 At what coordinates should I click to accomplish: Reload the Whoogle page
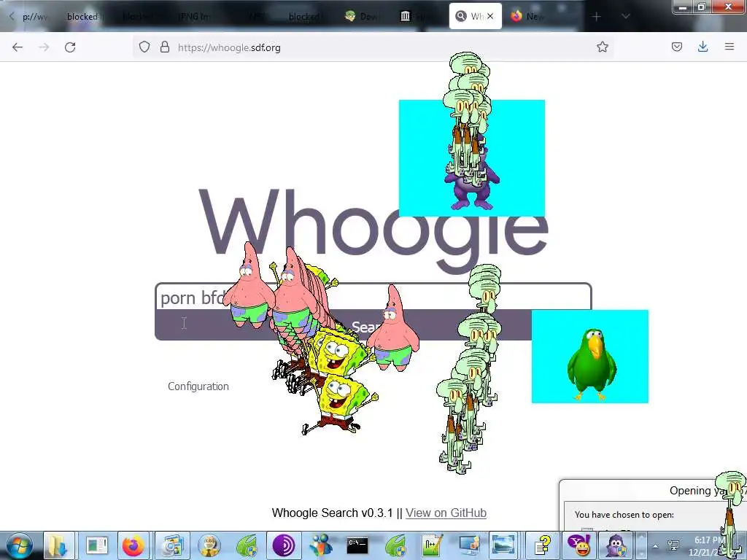click(70, 47)
